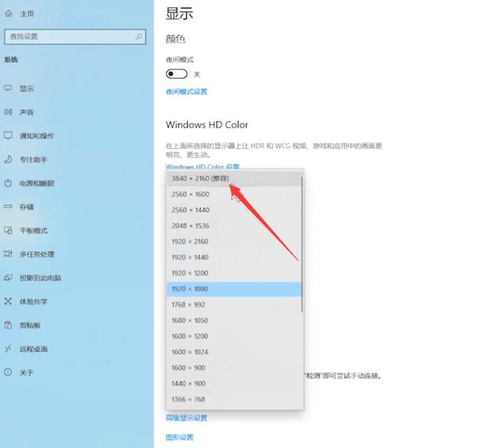Click the Home (主页) house icon
The height and width of the screenshot is (448, 498).
pos(8,13)
